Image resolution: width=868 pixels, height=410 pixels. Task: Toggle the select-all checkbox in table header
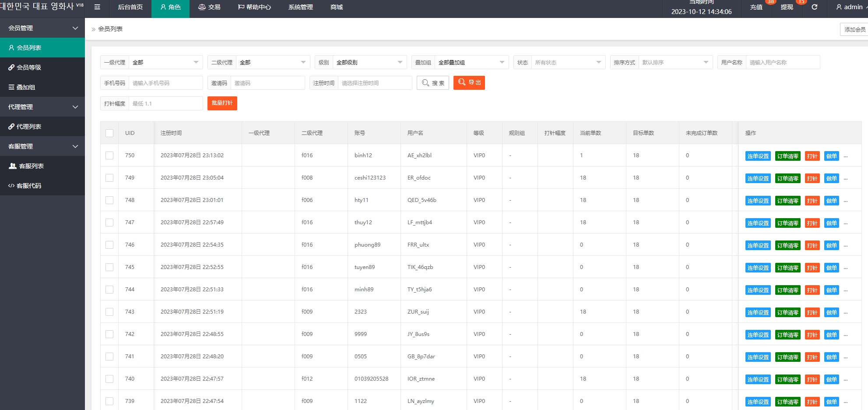109,133
